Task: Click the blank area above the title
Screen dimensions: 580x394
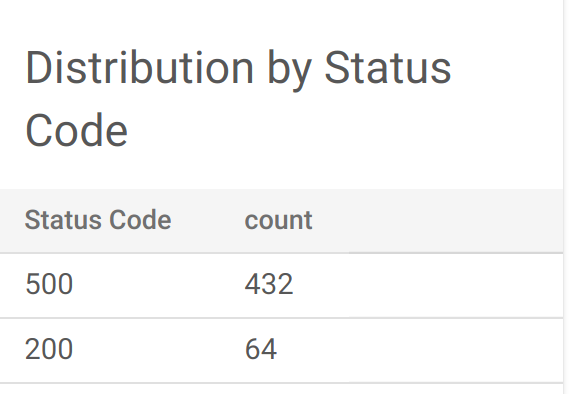Action: pyautogui.click(x=281, y=20)
